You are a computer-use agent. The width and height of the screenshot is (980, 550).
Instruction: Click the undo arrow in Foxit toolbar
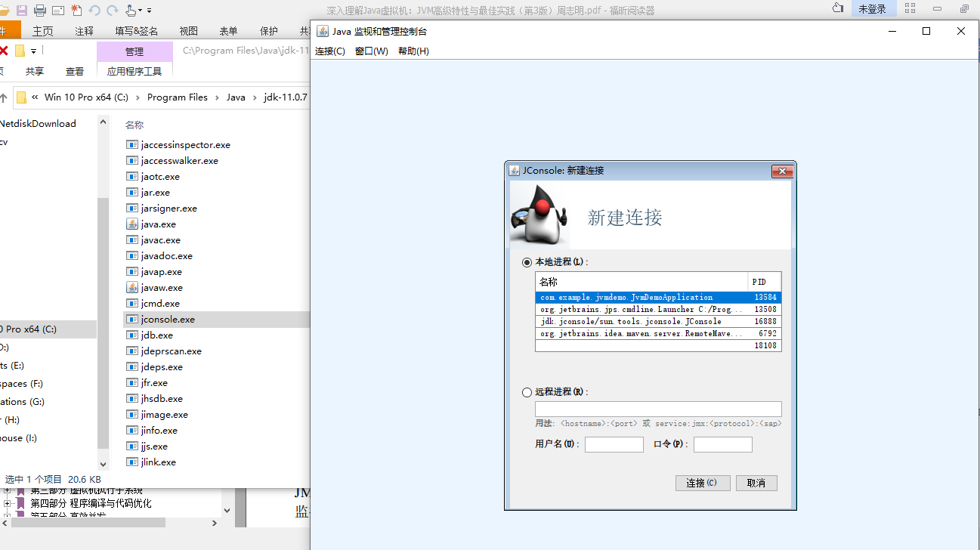[x=94, y=11]
